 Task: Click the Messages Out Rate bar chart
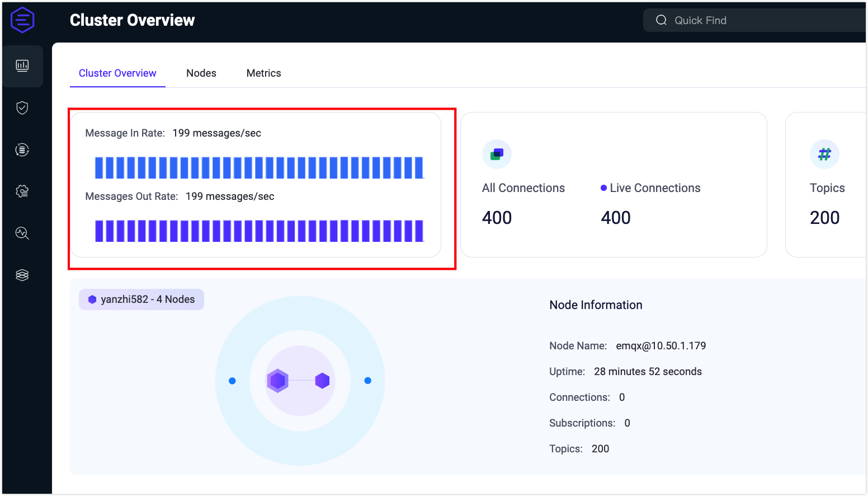[260, 231]
